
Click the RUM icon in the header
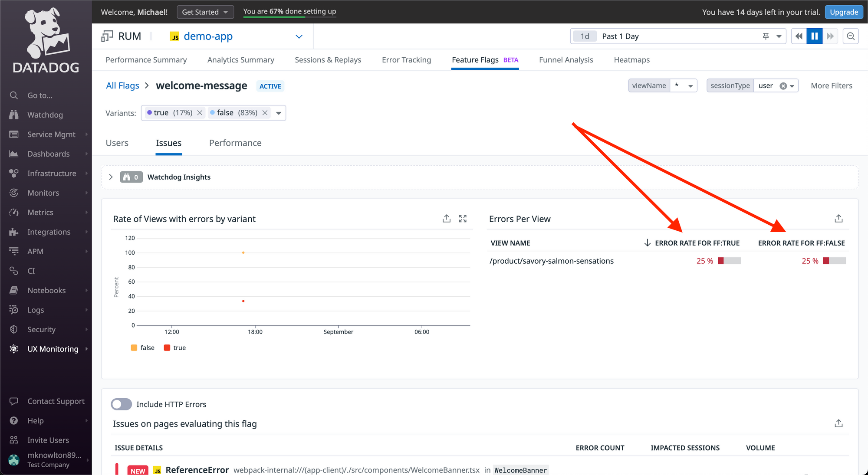tap(107, 36)
